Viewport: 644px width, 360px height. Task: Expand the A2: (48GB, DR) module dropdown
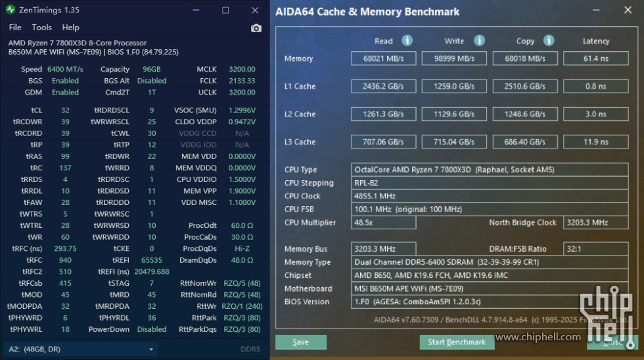tap(80, 349)
